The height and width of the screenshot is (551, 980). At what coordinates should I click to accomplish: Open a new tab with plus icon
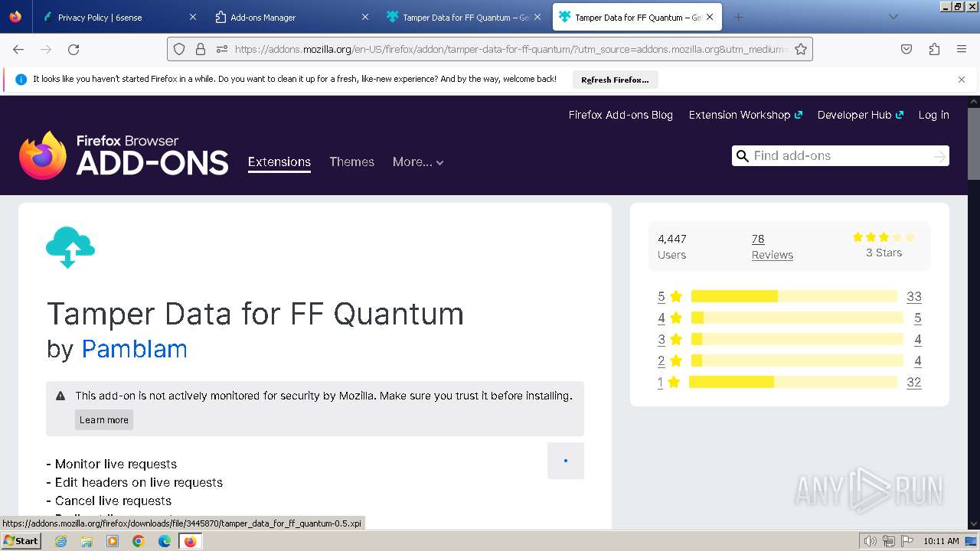coord(738,17)
